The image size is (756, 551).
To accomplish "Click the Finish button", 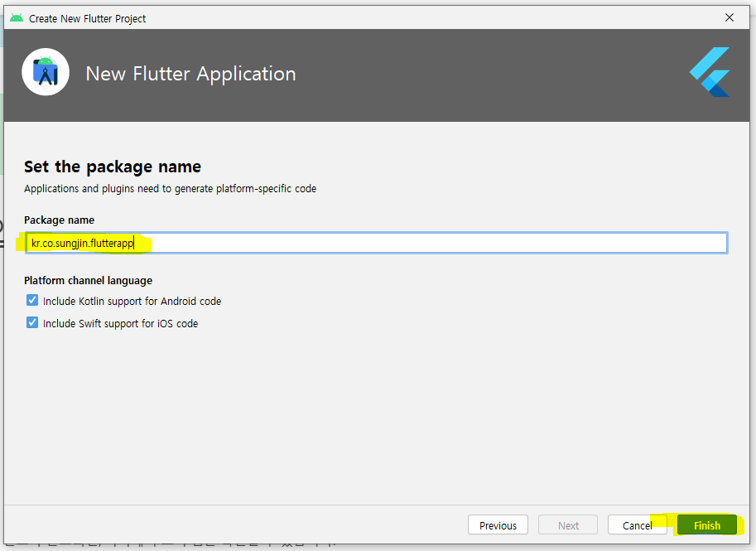I will coord(707,525).
